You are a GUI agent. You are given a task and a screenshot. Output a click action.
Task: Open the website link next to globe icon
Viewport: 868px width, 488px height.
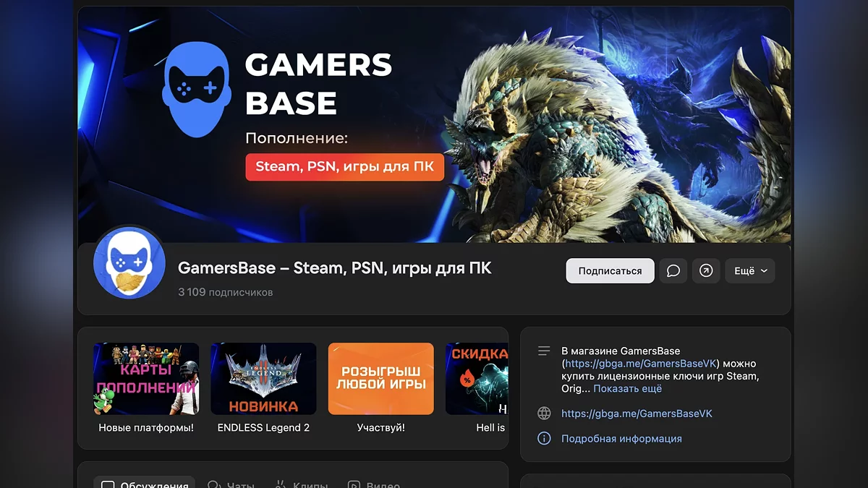pyautogui.click(x=637, y=414)
